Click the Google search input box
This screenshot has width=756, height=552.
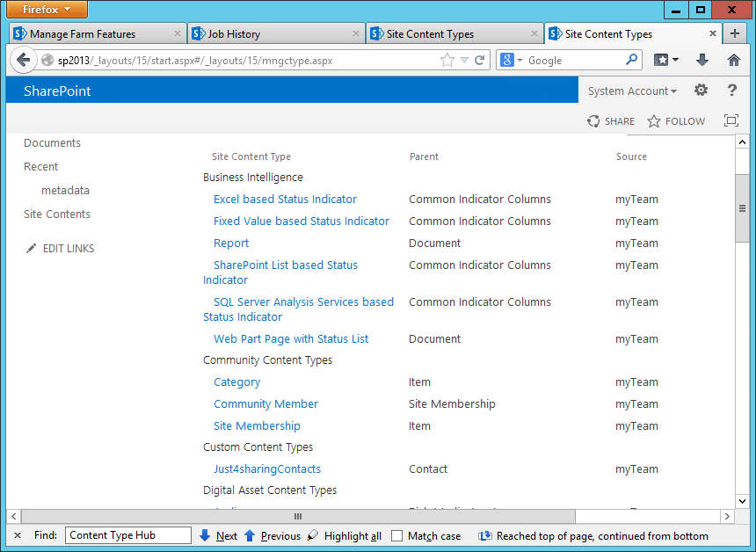click(574, 61)
